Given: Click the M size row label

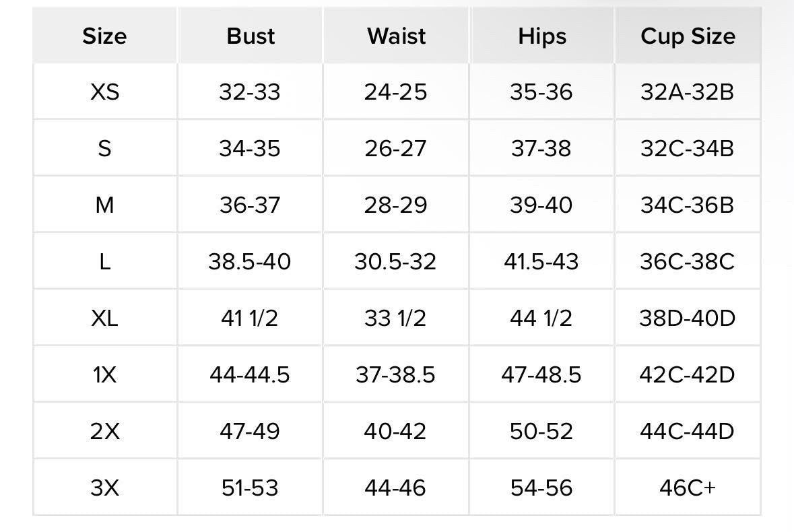Looking at the screenshot, I should [104, 205].
